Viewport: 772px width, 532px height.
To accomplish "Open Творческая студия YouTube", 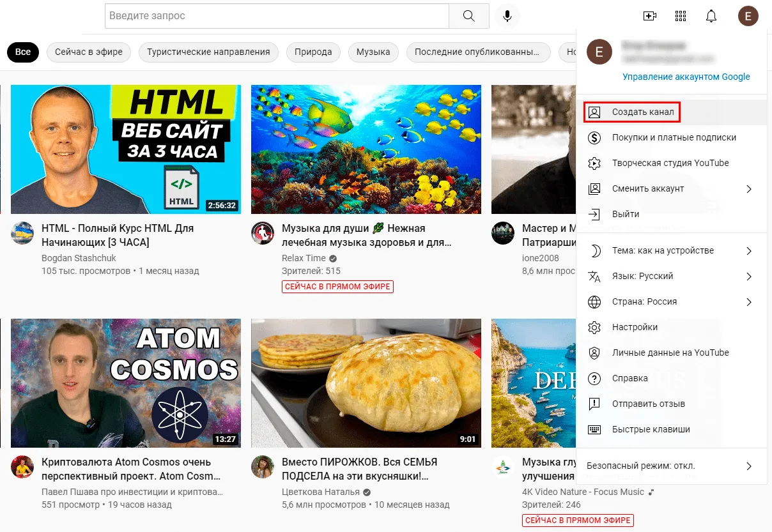I will pos(671,163).
